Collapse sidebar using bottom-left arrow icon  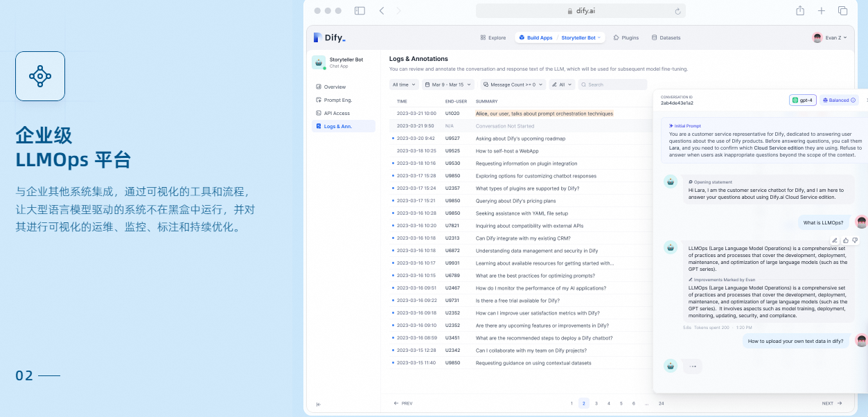[318, 404]
